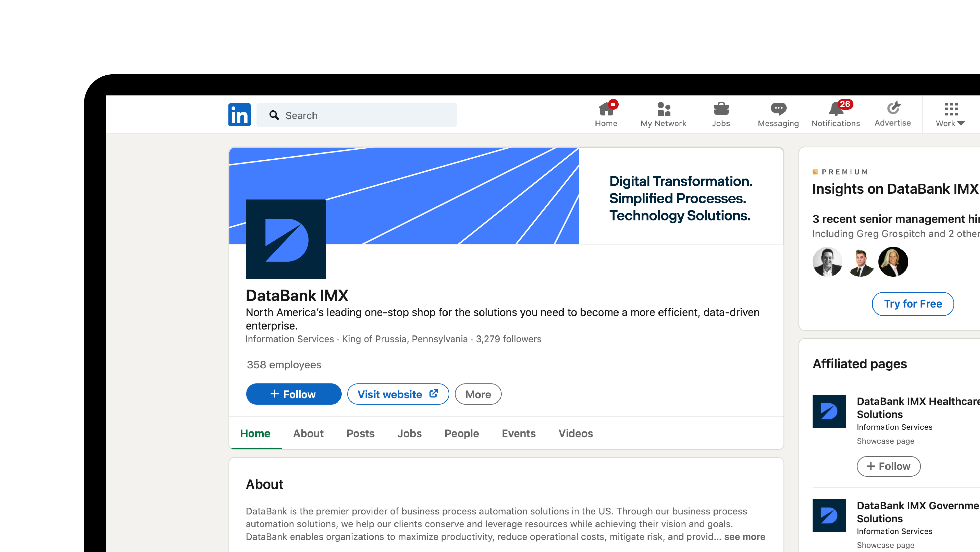The image size is (980, 552).
Task: Click the search magnifier icon
Action: pyautogui.click(x=274, y=115)
